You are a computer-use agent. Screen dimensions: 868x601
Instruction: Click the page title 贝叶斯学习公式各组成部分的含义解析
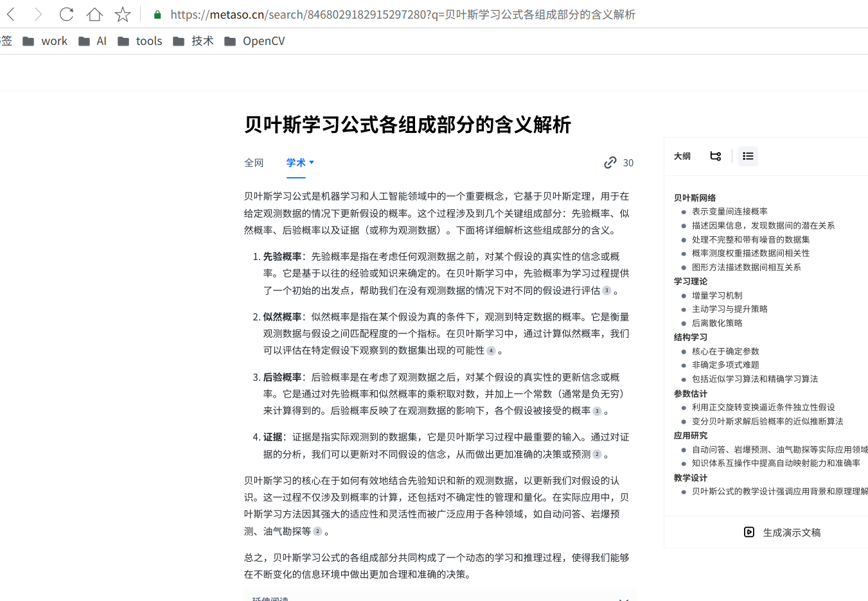pyautogui.click(x=407, y=125)
